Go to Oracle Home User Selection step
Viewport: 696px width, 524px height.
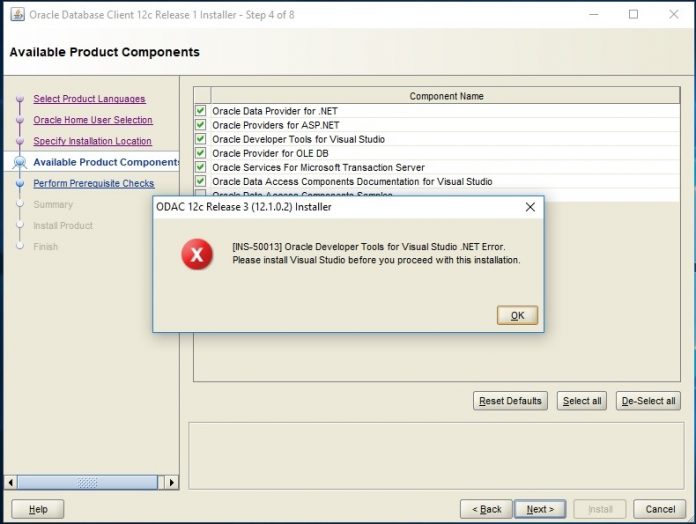point(93,120)
